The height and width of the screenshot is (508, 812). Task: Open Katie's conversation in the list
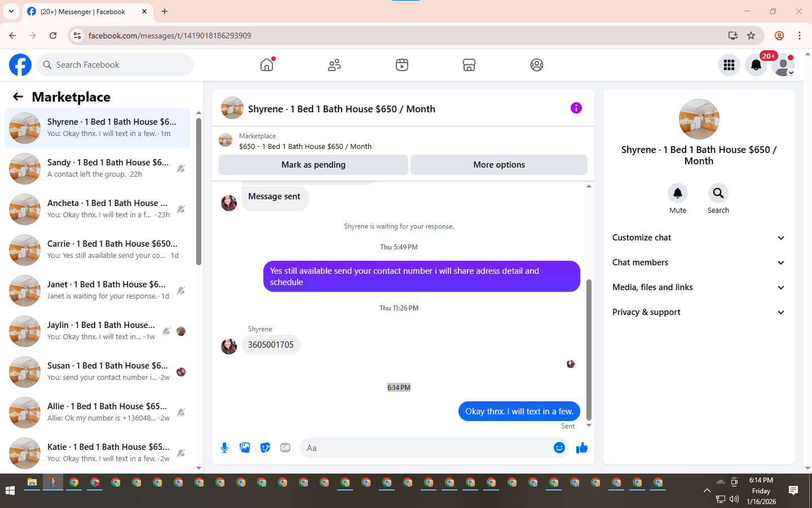tap(98, 453)
